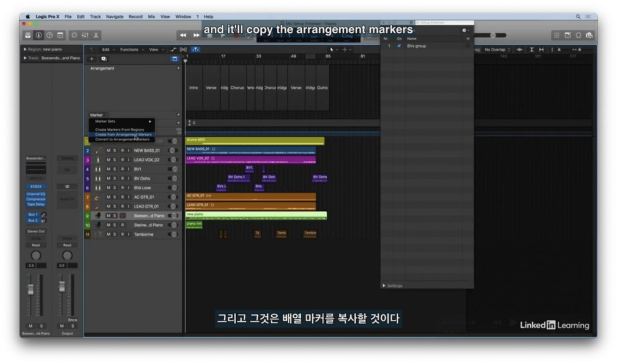The height and width of the screenshot is (364, 617).
Task: Open the Track menu in menu bar
Action: coord(95,16)
